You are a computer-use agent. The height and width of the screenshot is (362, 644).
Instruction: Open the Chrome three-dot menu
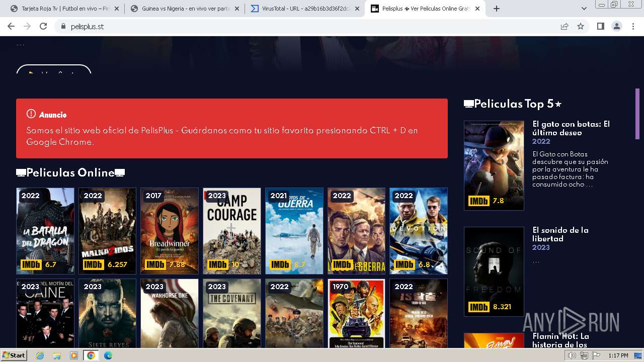click(x=633, y=26)
